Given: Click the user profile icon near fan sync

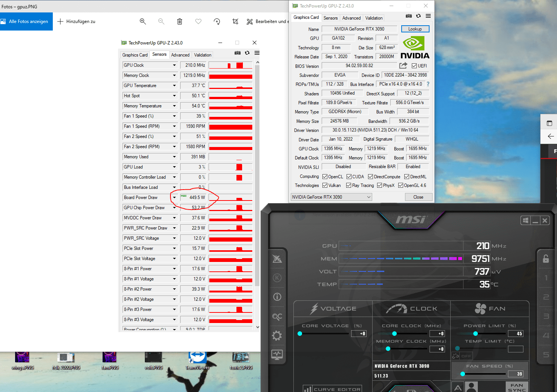Looking at the screenshot, I should pyautogui.click(x=471, y=387).
